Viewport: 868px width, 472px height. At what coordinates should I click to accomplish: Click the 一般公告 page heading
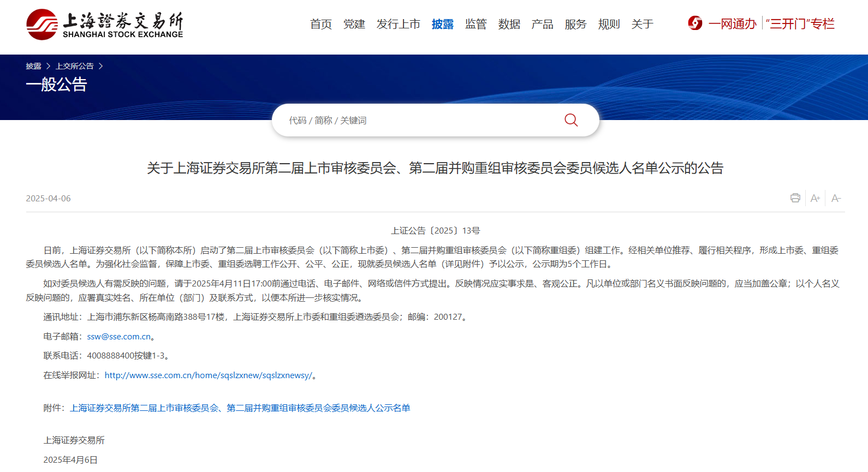(x=56, y=84)
